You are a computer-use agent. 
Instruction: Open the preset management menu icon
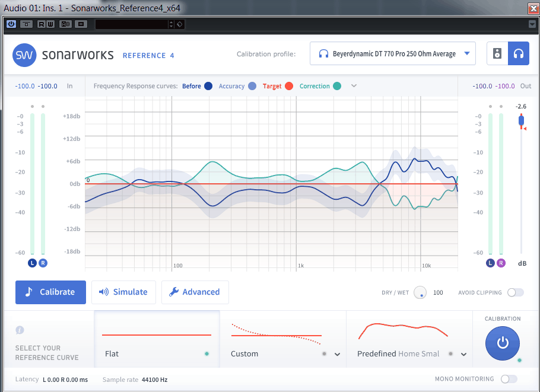pyautogui.click(x=81, y=24)
